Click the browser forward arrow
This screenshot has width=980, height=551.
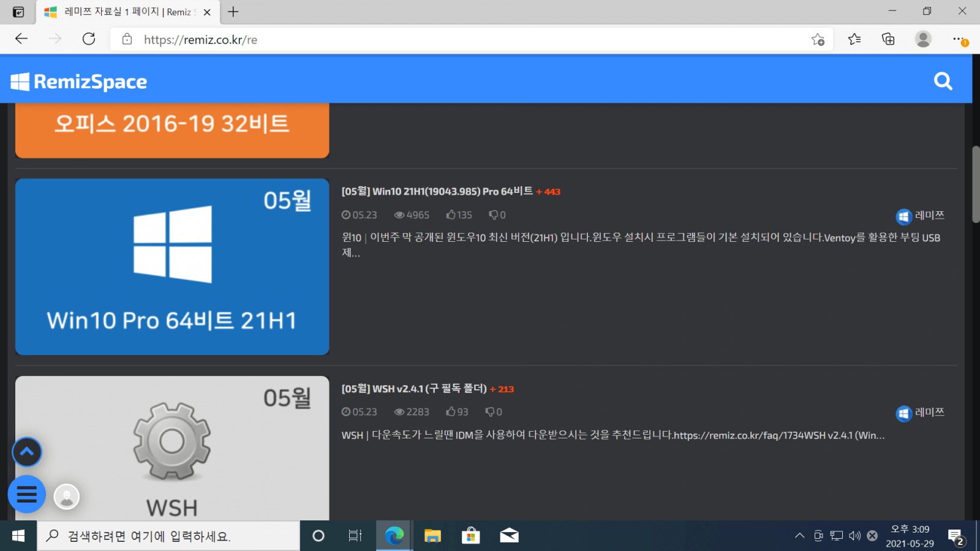55,39
